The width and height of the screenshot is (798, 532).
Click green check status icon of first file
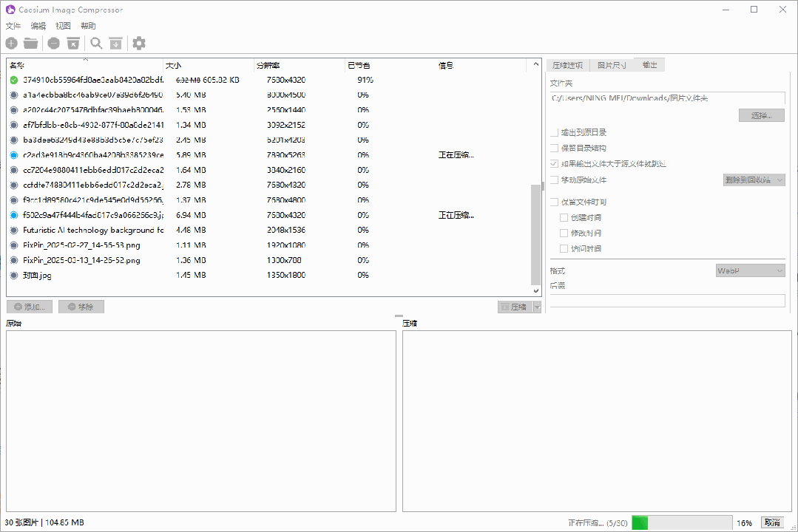[x=14, y=80]
